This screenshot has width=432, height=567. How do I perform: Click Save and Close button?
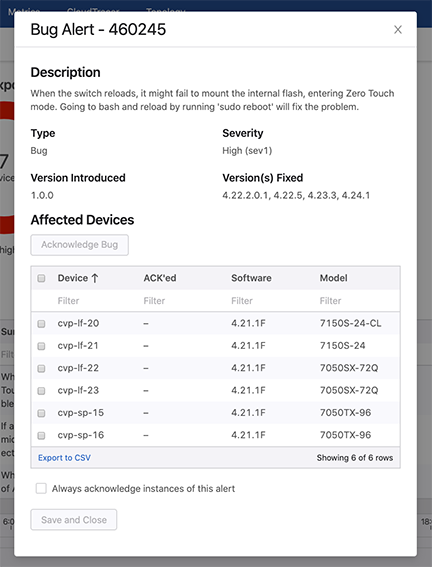click(74, 520)
